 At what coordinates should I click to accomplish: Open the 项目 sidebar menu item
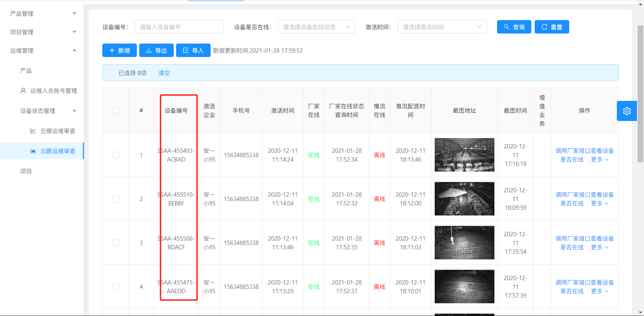(x=42, y=171)
